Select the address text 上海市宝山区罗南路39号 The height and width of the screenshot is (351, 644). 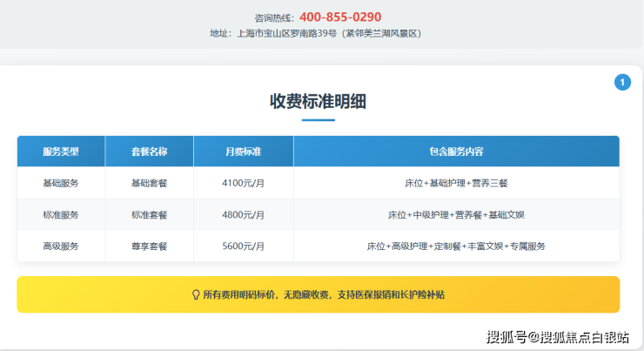coord(286,33)
